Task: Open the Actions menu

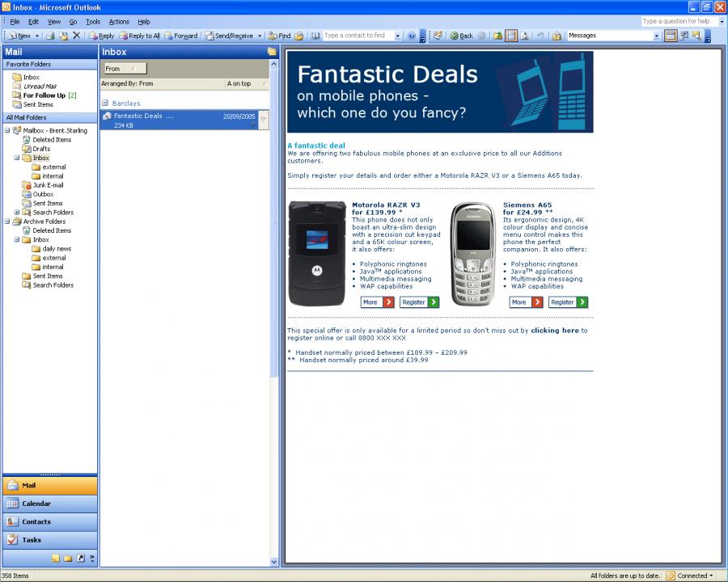Action: [x=119, y=22]
